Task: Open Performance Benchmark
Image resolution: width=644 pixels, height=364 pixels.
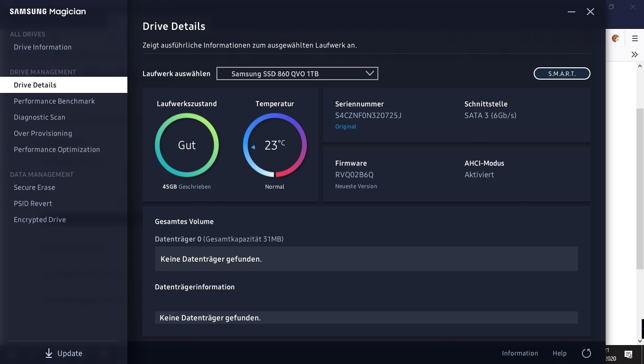Action: point(54,101)
